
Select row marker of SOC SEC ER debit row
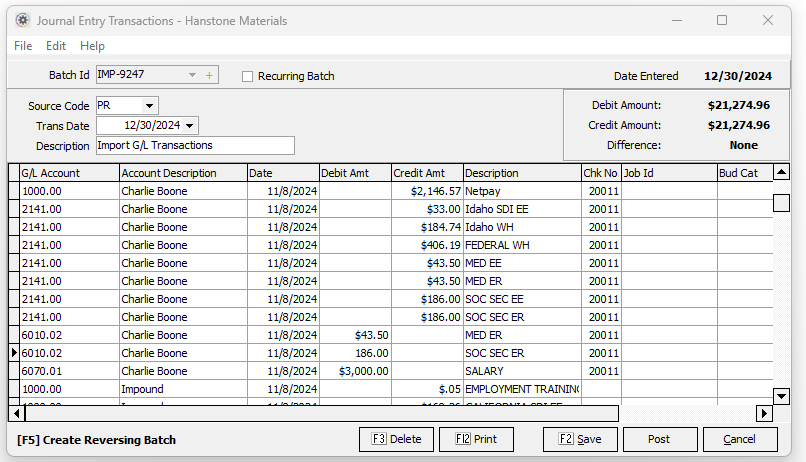click(x=14, y=353)
